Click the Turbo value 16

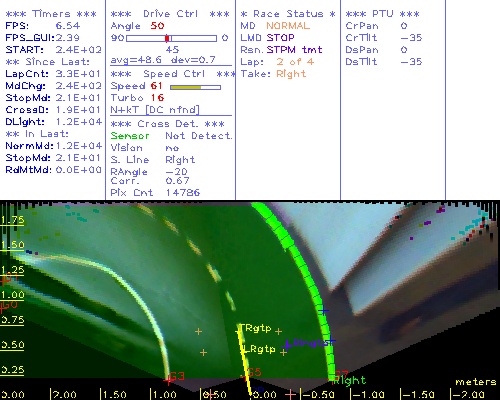click(157, 98)
